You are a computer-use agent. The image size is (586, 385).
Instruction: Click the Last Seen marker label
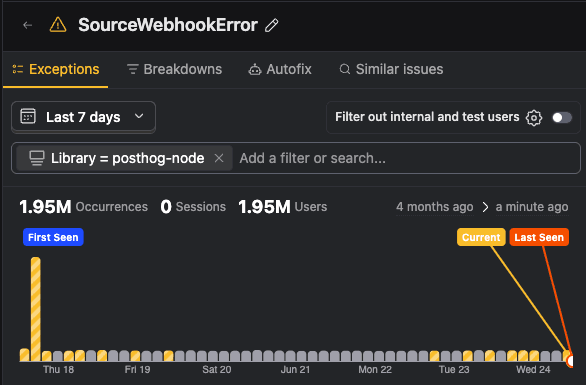click(539, 237)
